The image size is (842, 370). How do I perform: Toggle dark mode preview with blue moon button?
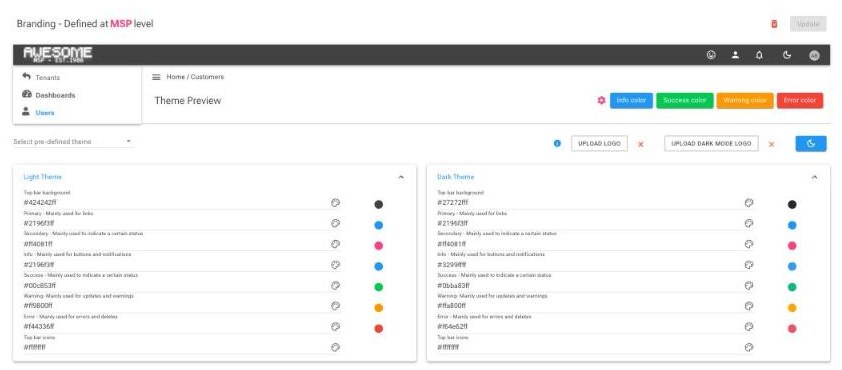[x=811, y=143]
